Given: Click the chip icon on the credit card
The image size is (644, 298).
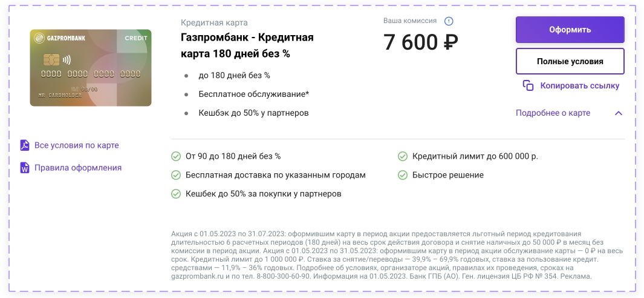Looking at the screenshot, I should coord(51,60).
